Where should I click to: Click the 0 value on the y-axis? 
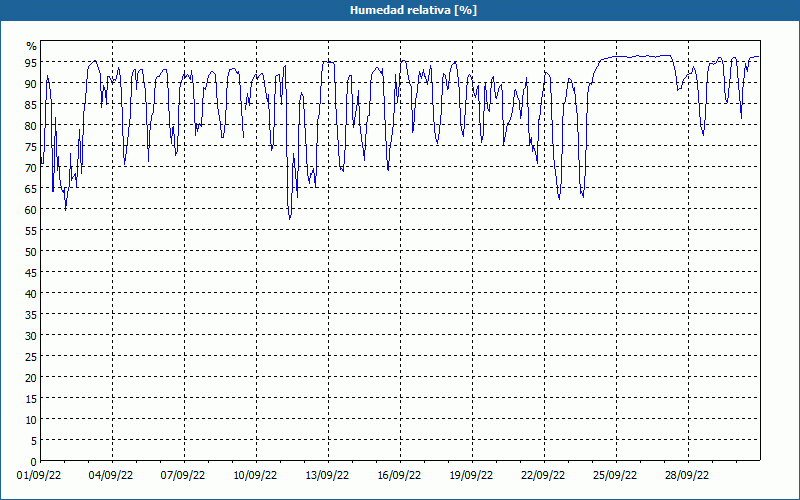(x=34, y=462)
